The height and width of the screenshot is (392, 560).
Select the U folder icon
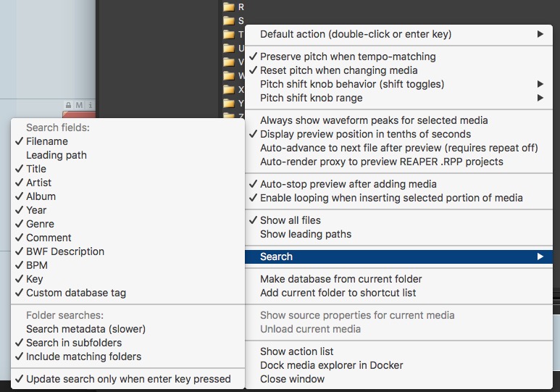228,48
